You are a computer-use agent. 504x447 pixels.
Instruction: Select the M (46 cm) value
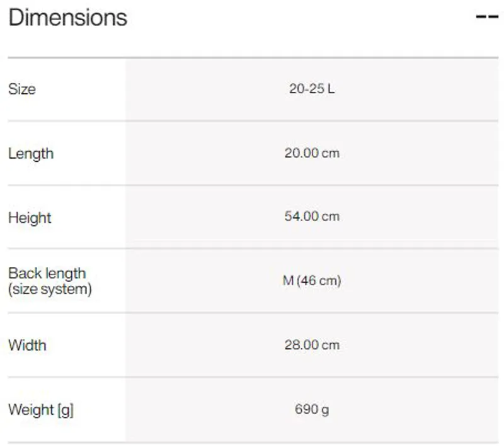(x=312, y=281)
